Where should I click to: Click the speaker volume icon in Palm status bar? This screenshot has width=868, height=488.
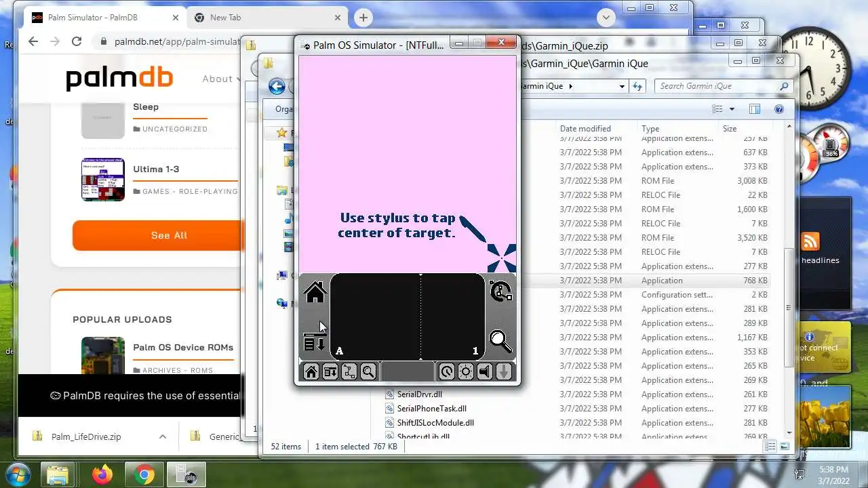[484, 371]
